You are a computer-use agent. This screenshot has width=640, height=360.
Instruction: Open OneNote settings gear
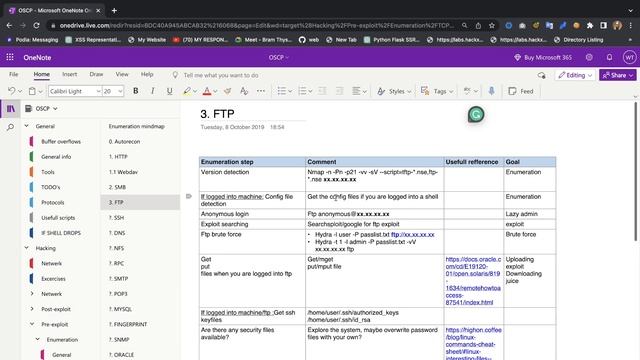pos(589,58)
